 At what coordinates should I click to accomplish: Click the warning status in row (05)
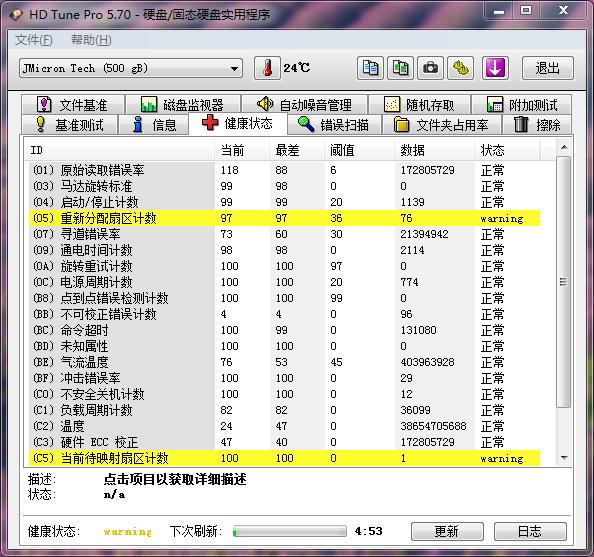[502, 219]
